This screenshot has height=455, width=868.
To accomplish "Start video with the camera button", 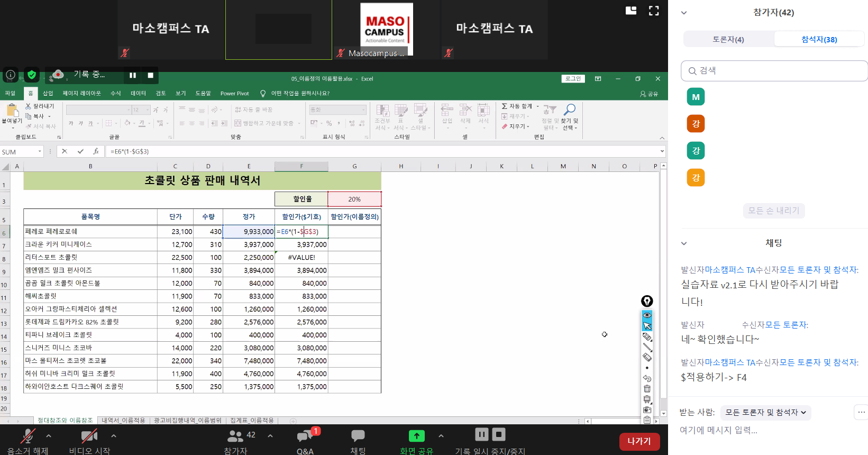I will coord(89,436).
